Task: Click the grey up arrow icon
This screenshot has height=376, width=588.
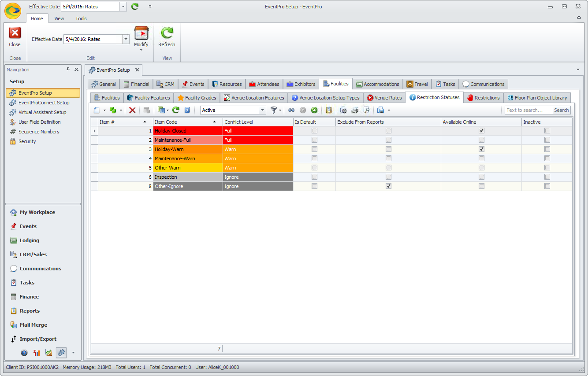Action: (x=303, y=110)
